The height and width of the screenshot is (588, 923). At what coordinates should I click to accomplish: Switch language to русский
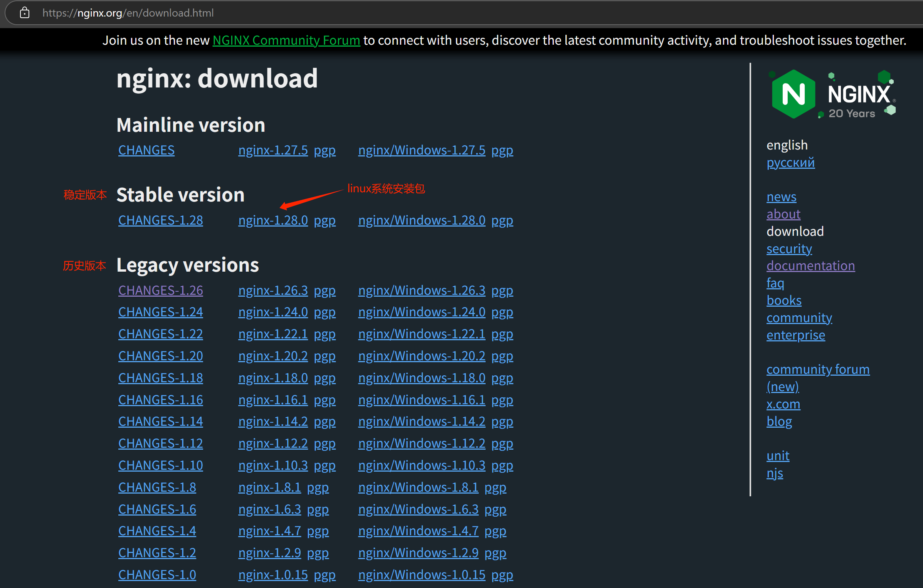790,163
